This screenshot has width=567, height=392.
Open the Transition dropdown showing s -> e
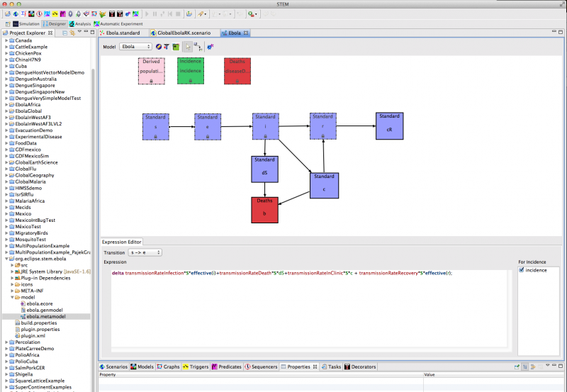coord(145,252)
